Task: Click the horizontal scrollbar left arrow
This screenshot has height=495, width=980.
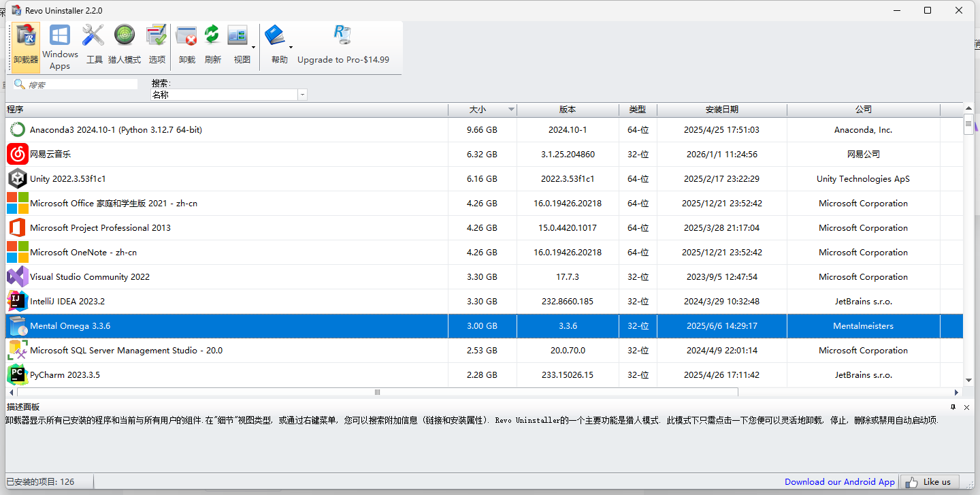Action: (x=11, y=392)
